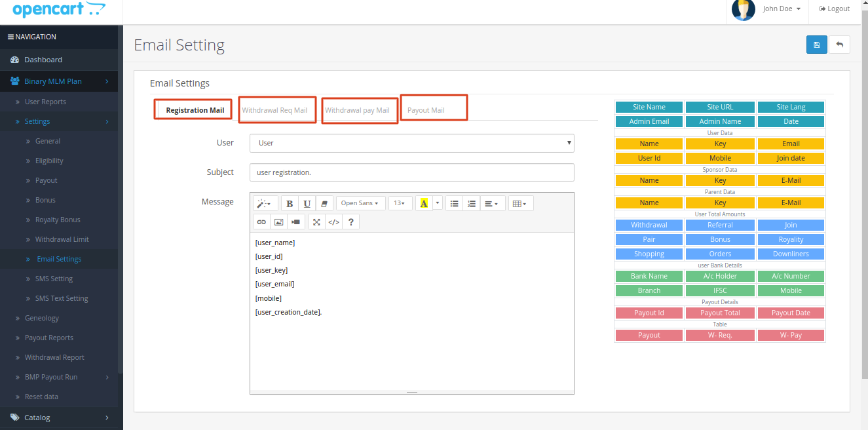Toggle bold formatting in the editor
Screen dimensions: 868x430
(x=290, y=204)
